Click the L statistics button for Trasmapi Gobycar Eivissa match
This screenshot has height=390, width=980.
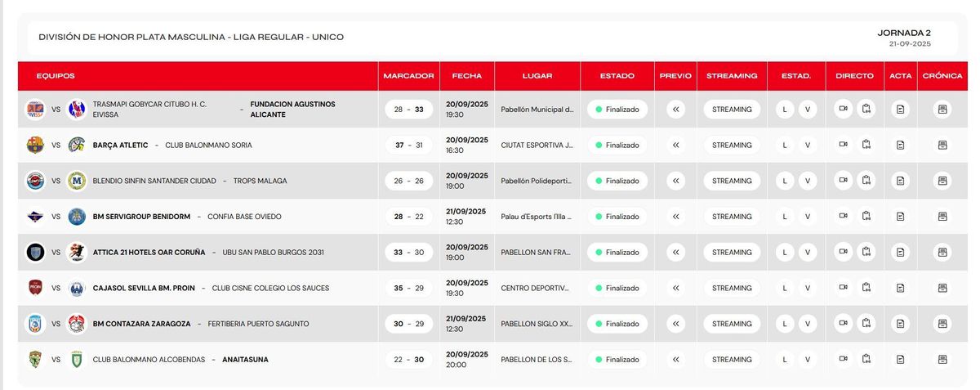point(785,110)
